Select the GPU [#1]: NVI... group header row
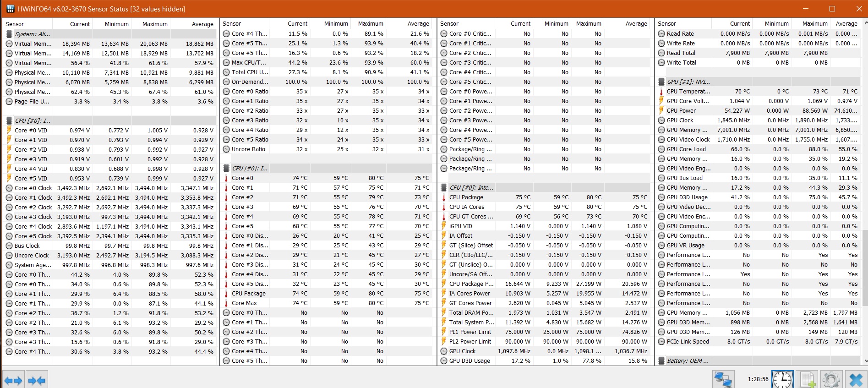The width and height of the screenshot is (868, 388). (x=758, y=82)
